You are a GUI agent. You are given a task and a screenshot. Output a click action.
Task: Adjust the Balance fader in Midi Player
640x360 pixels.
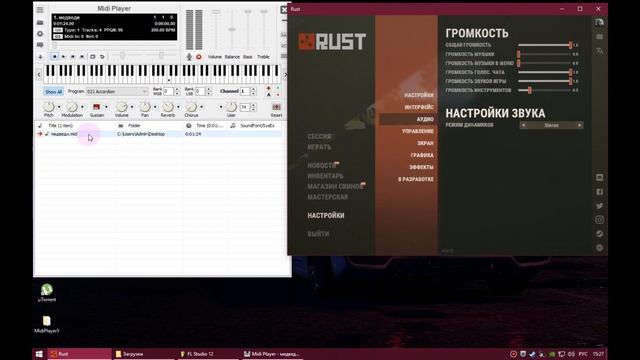(x=232, y=30)
